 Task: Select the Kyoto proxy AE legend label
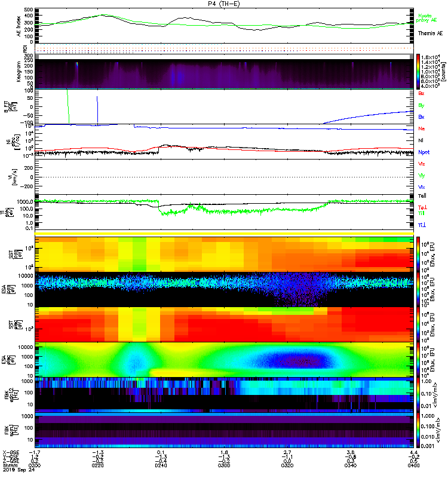click(x=426, y=18)
